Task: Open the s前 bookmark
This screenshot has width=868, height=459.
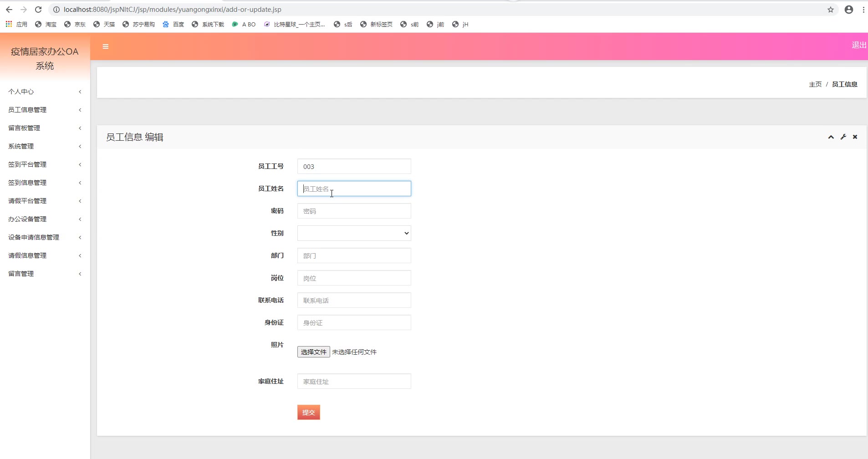Action: pos(409,24)
